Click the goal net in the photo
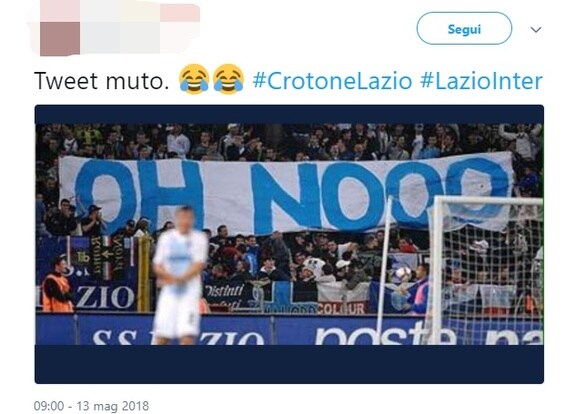 click(486, 270)
